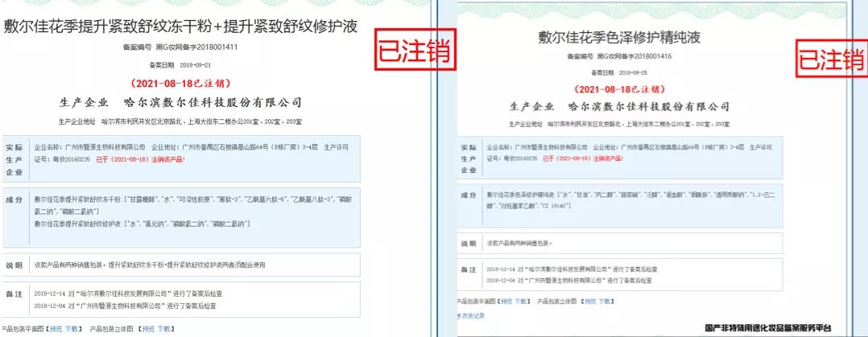Click 备注 entry 2018-12-04 on 冻干粉 page
Screen dimensions: 868x337
[125, 306]
